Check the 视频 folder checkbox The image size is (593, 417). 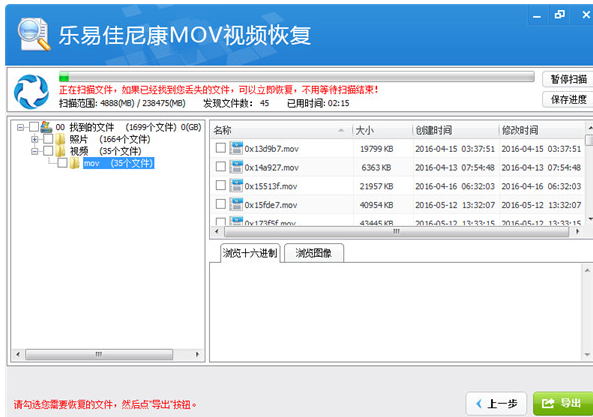48,151
